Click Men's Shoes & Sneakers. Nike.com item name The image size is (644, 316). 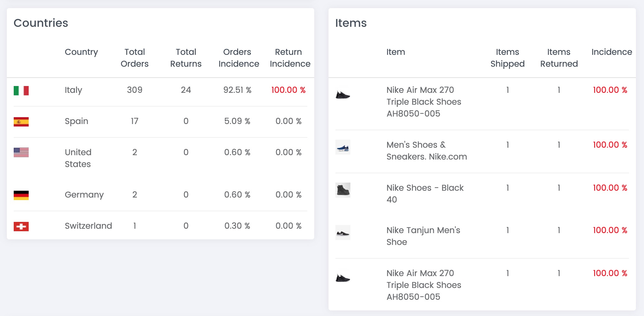tap(427, 151)
